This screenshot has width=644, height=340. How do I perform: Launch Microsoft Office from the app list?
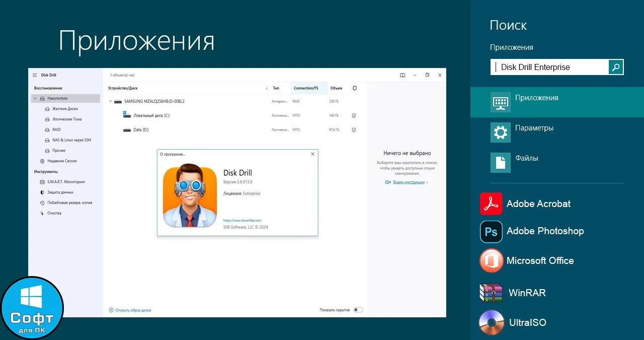pos(527,260)
